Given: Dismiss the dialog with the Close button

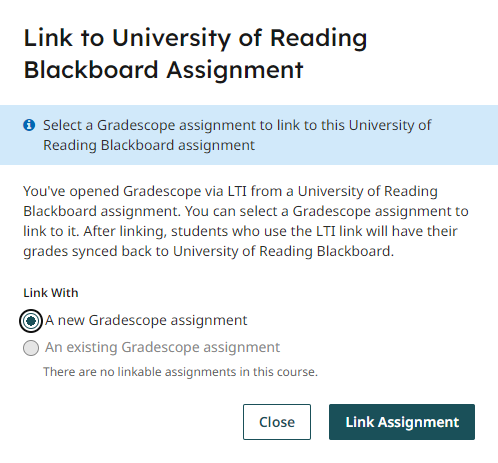Looking at the screenshot, I should (277, 422).
